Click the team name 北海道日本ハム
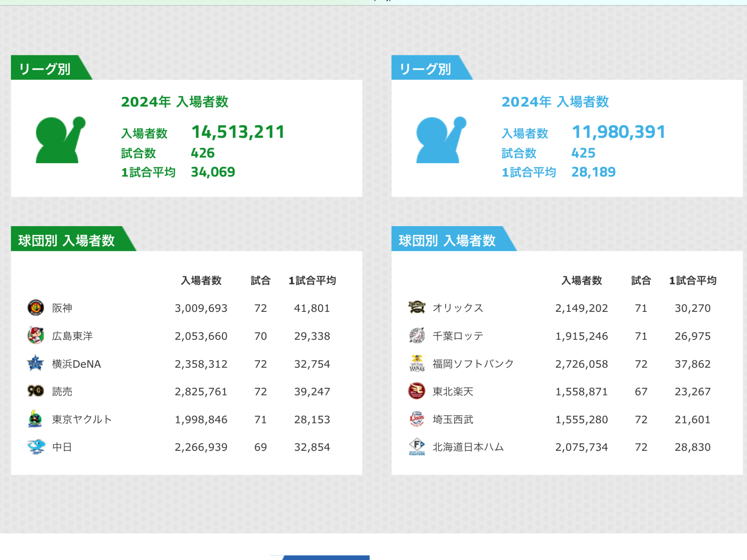 [468, 447]
